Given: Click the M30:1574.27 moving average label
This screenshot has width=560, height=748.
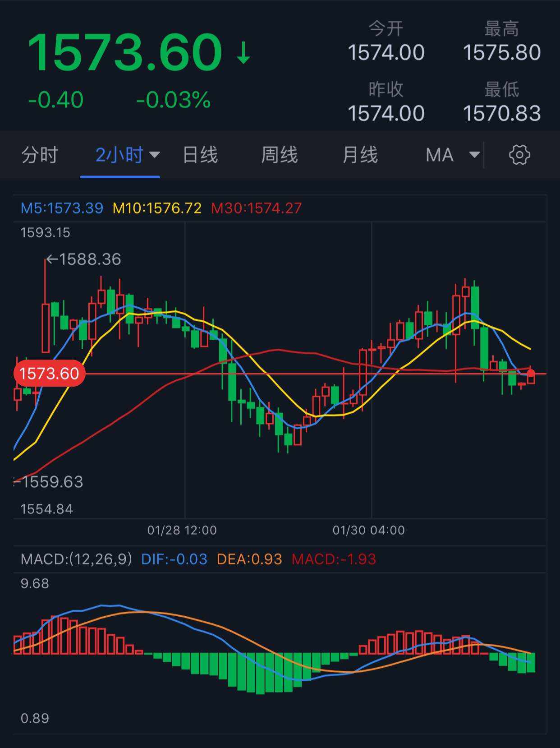Looking at the screenshot, I should click(x=256, y=208).
